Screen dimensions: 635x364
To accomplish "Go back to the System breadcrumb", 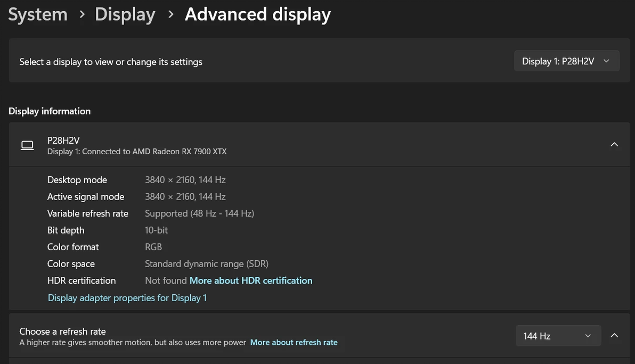I will [x=38, y=14].
